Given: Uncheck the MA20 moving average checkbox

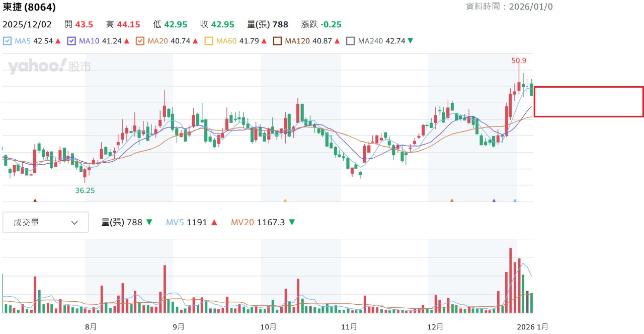Looking at the screenshot, I should coord(140,41).
